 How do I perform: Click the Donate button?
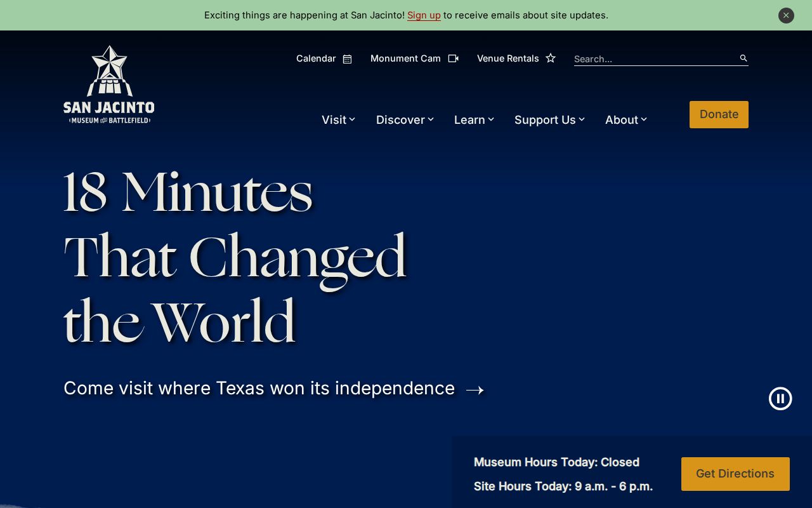pos(719,114)
